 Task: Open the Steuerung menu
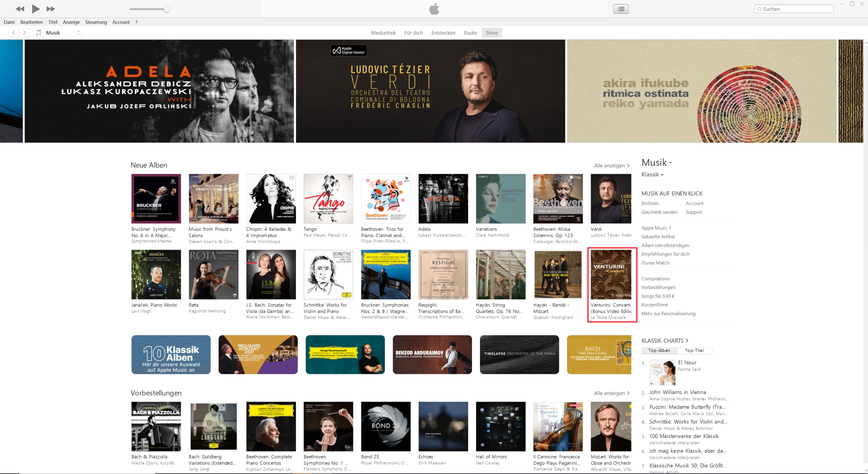click(x=96, y=22)
